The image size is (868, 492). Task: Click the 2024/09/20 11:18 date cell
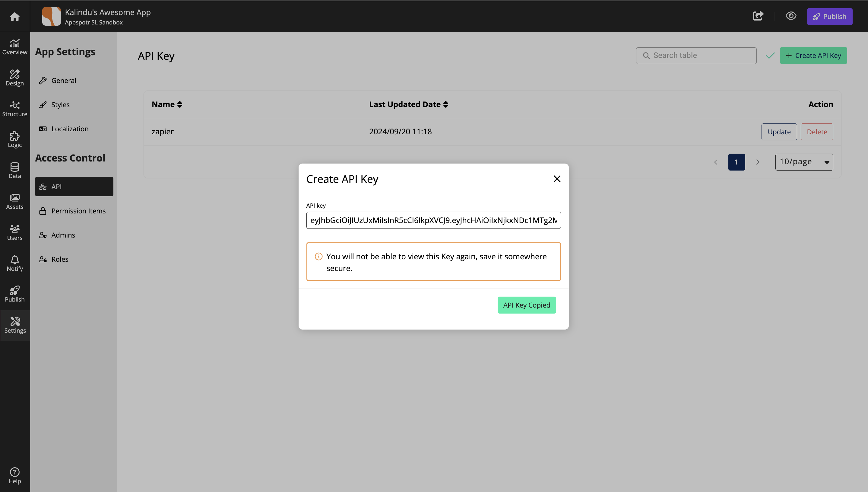(x=400, y=131)
